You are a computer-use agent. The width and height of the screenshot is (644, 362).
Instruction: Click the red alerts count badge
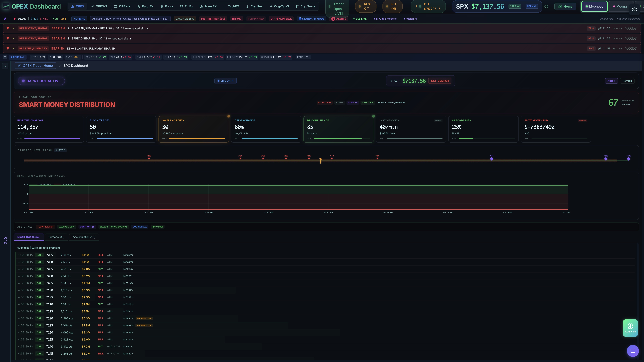[333, 19]
